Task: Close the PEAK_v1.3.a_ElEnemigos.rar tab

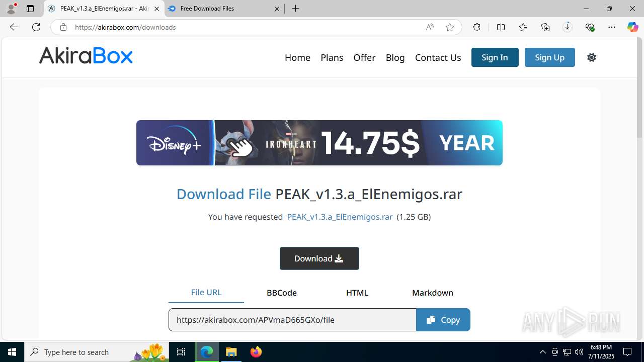Action: (156, 9)
